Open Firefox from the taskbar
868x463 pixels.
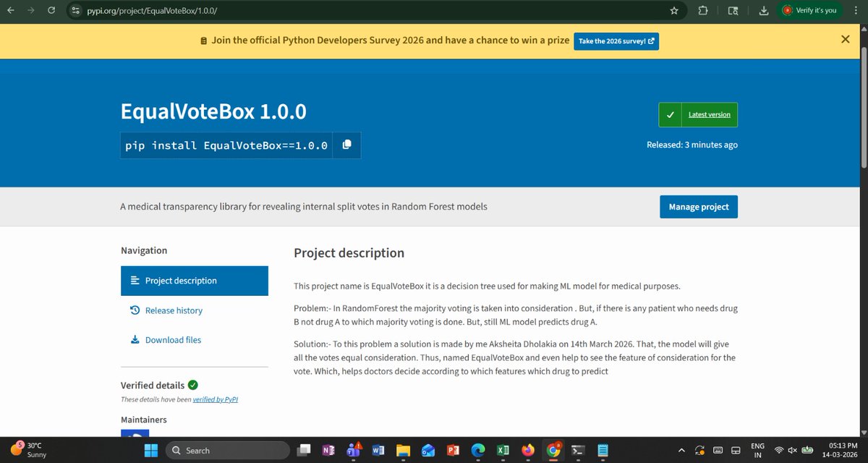click(528, 451)
